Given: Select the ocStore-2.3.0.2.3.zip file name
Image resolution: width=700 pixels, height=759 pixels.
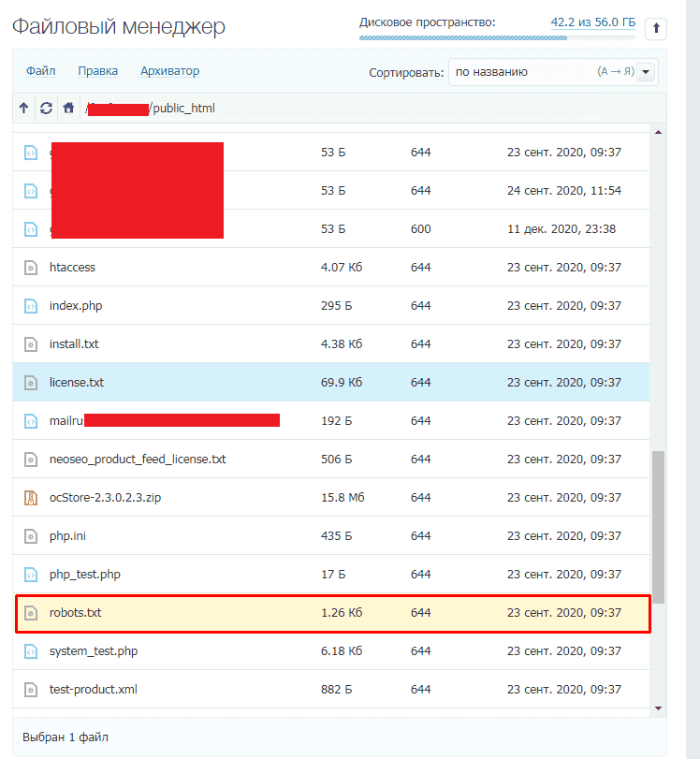Looking at the screenshot, I should (x=105, y=498).
